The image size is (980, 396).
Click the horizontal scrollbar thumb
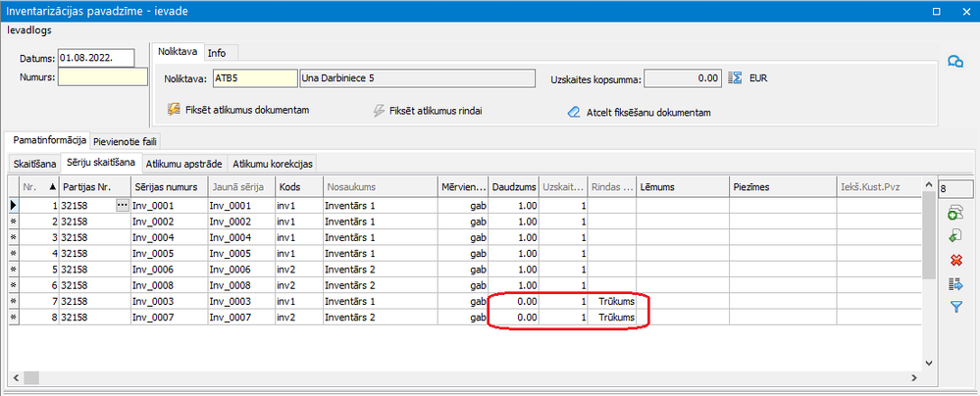point(30,377)
